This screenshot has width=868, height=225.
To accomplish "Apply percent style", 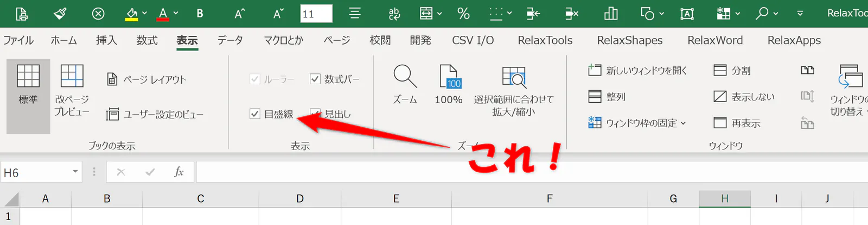I will (463, 14).
